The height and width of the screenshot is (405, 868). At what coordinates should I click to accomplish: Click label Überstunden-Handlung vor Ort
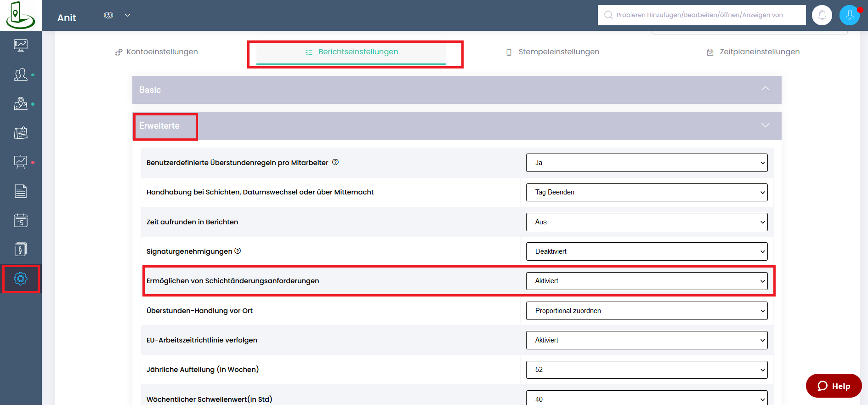pos(199,311)
